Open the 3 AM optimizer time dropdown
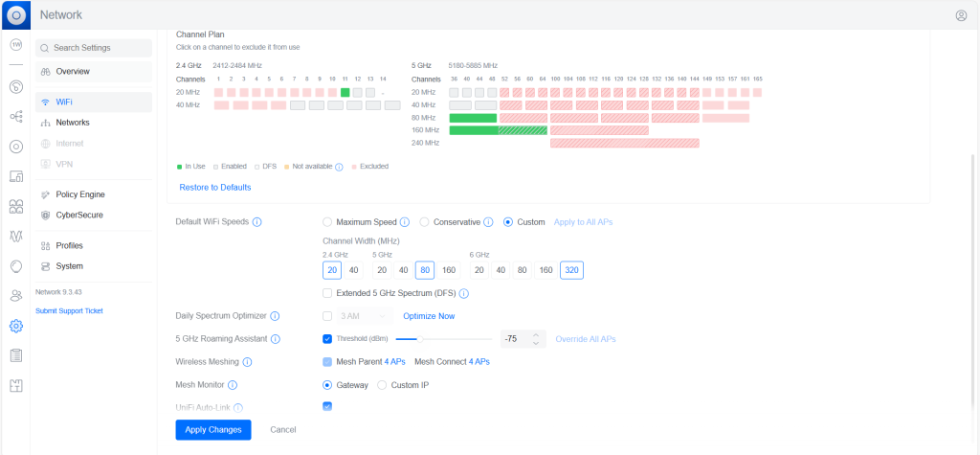This screenshot has width=980, height=455. 365,316
